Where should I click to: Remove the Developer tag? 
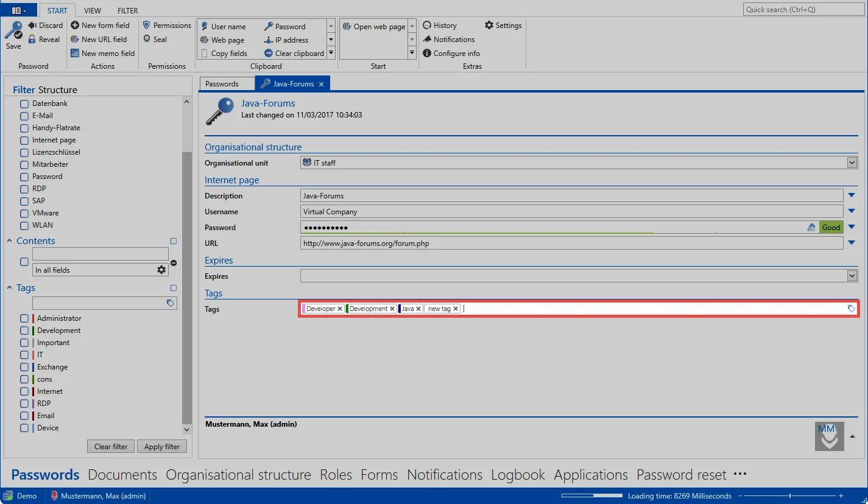(x=339, y=309)
